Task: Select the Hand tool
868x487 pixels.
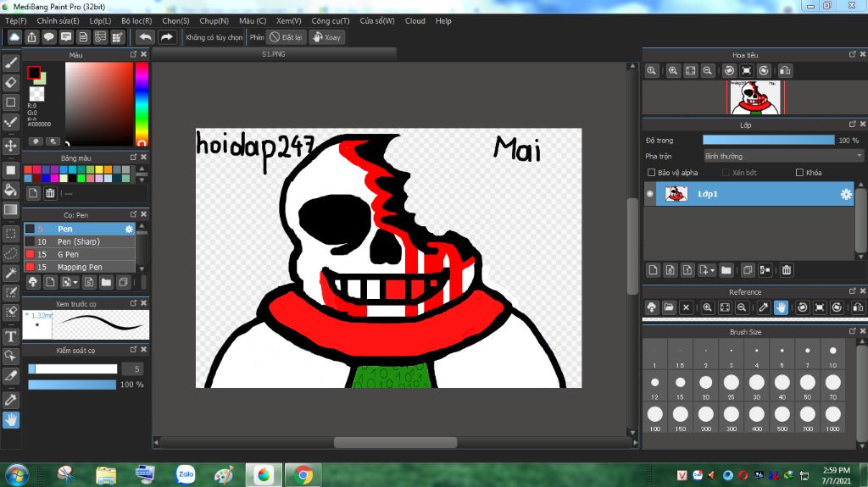Action: [x=10, y=420]
